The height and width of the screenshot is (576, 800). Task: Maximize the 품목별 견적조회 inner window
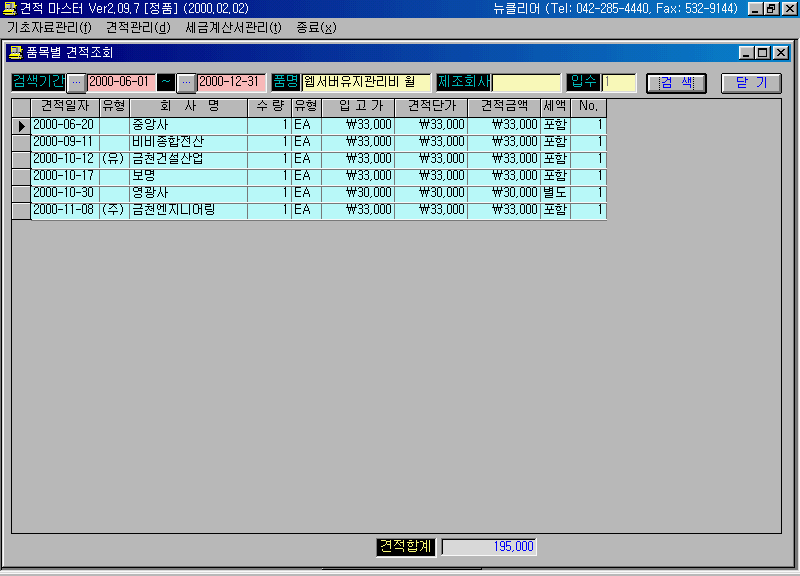pyautogui.click(x=762, y=53)
